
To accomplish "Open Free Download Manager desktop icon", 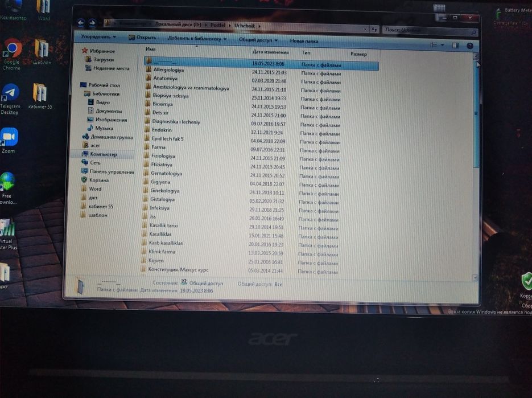I will click(x=8, y=188).
